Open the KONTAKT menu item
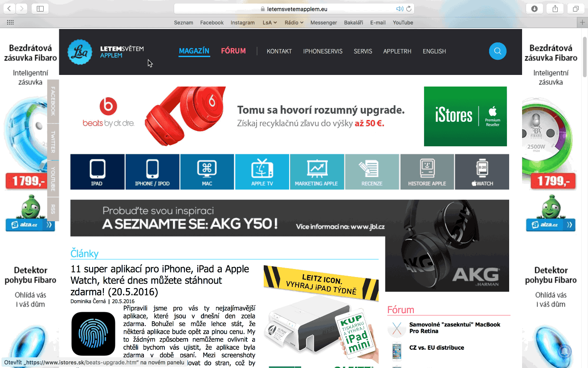 (x=279, y=51)
